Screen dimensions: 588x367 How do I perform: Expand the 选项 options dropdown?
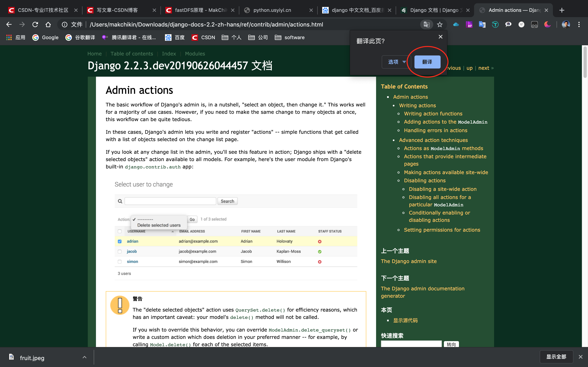[x=396, y=62]
